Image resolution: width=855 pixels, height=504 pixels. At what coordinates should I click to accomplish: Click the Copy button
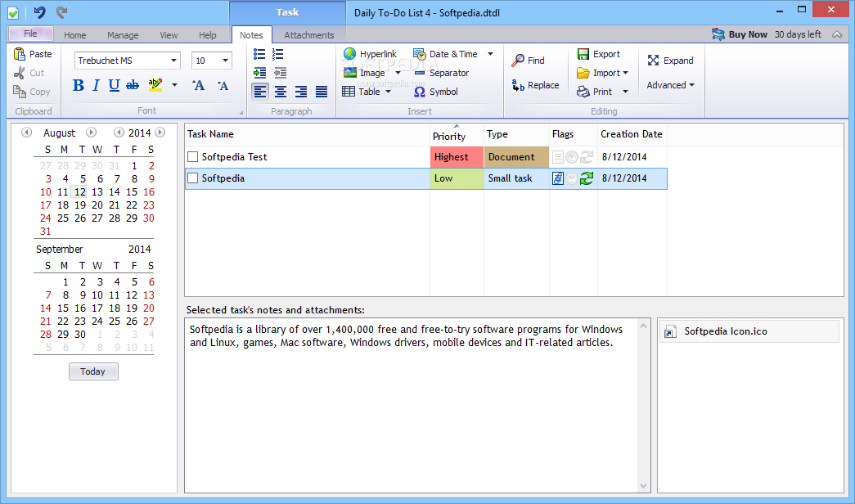tap(32, 92)
